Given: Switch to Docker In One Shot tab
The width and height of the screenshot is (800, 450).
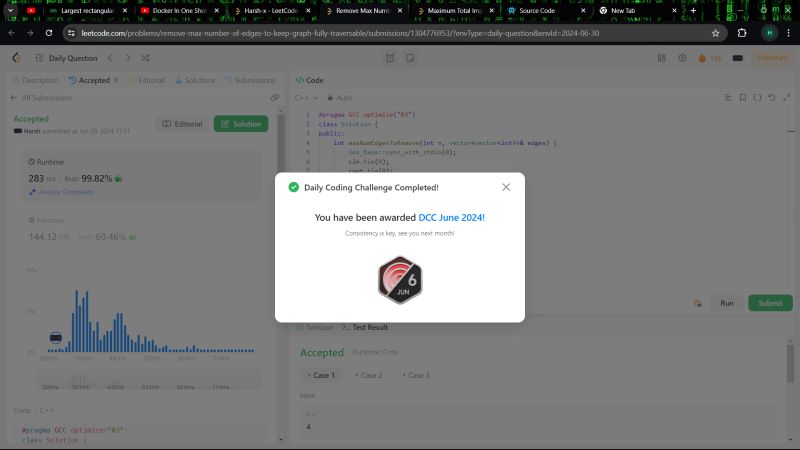Looking at the screenshot, I should click(x=180, y=10).
